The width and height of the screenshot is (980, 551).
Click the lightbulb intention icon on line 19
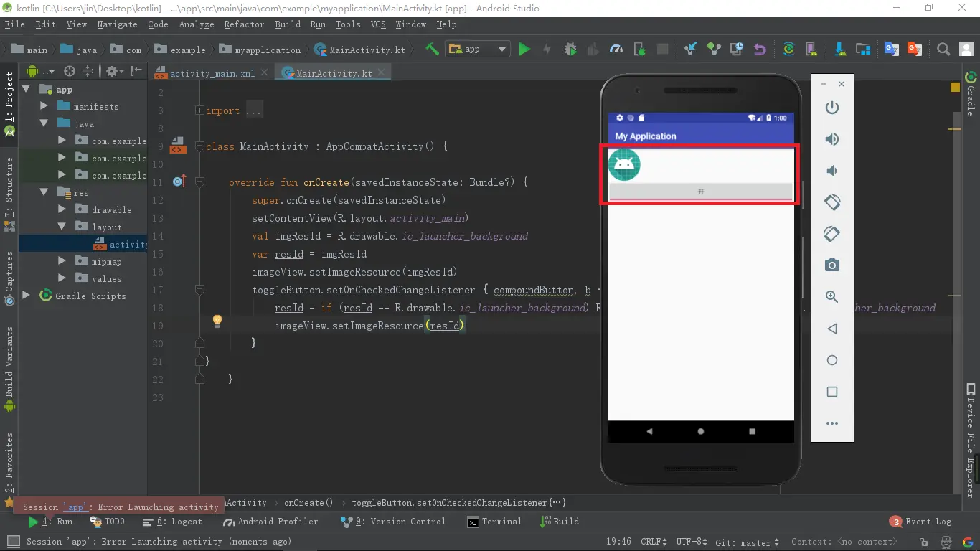[x=217, y=321]
